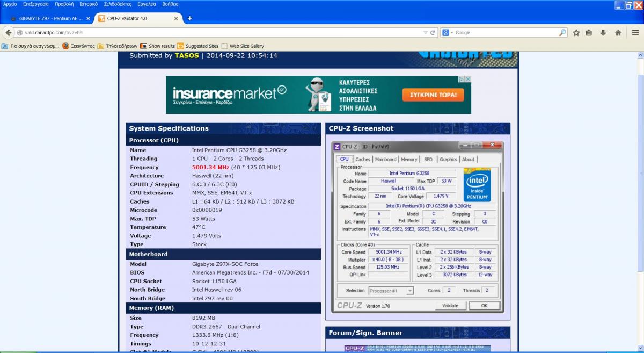Viewport: 644px width, 353px height.
Task: Click the AdChoices icon on the banner
Action: point(461,79)
